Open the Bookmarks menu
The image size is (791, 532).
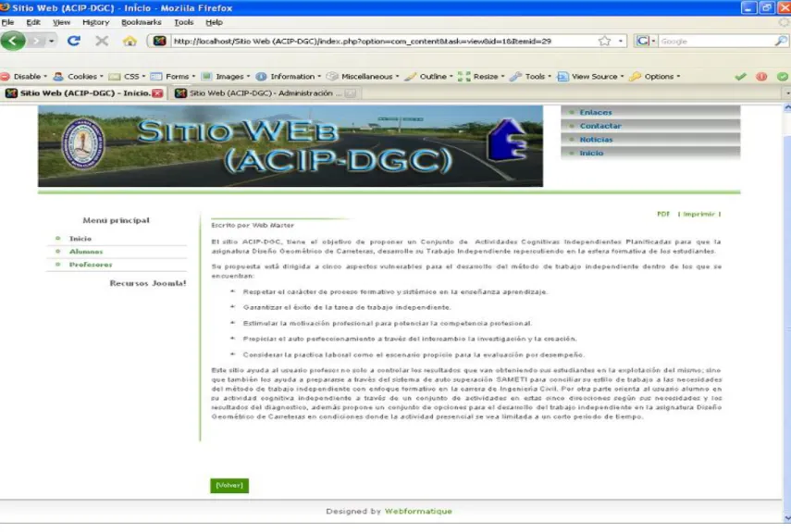click(142, 22)
